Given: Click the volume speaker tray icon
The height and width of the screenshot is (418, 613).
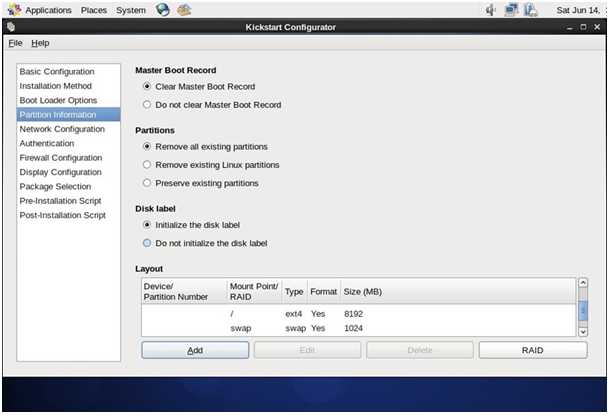Looking at the screenshot, I should [x=490, y=10].
